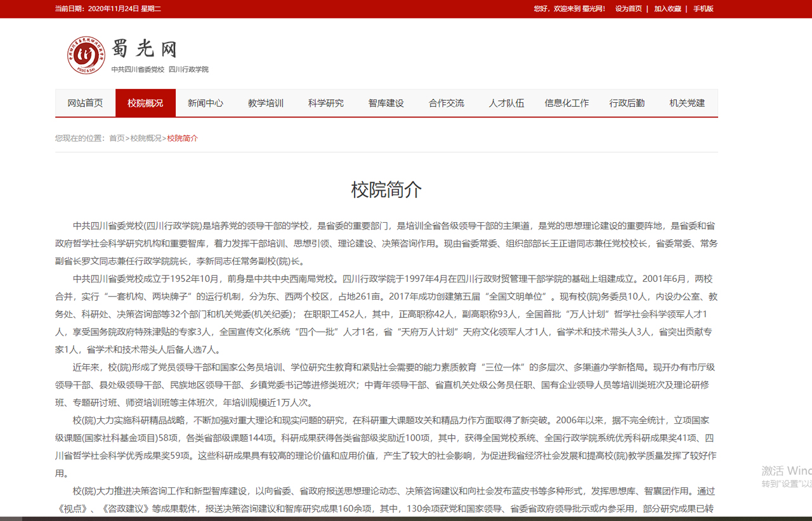
Task: Click the 蜀光网 circular red logo
Action: (x=86, y=55)
